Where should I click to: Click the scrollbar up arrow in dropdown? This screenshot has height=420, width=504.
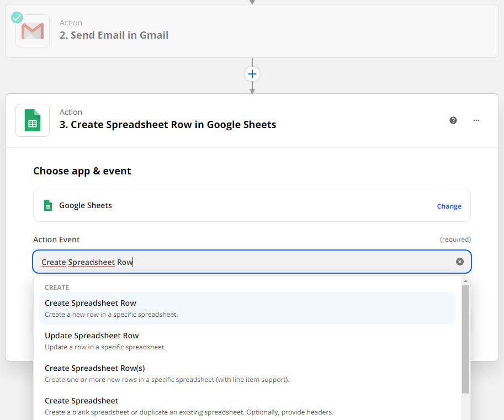pos(465,280)
